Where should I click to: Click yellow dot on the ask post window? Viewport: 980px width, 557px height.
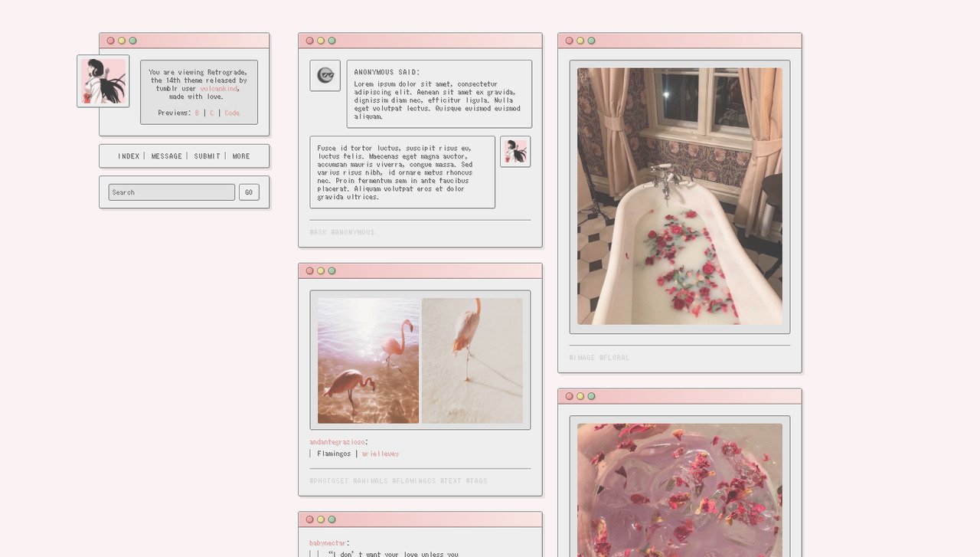[x=321, y=41]
